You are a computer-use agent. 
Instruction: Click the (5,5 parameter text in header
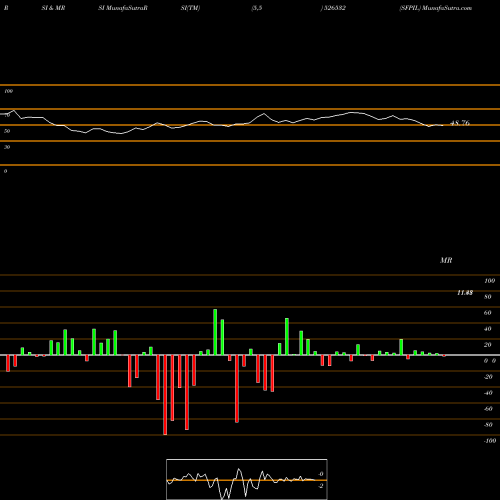tap(257, 8)
